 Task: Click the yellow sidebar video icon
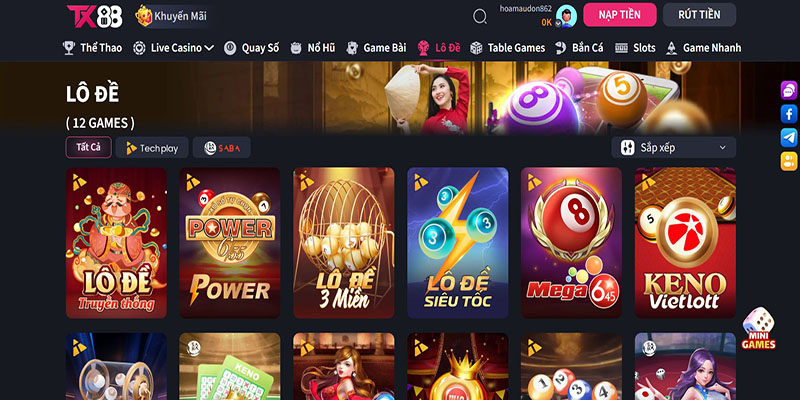(x=789, y=161)
